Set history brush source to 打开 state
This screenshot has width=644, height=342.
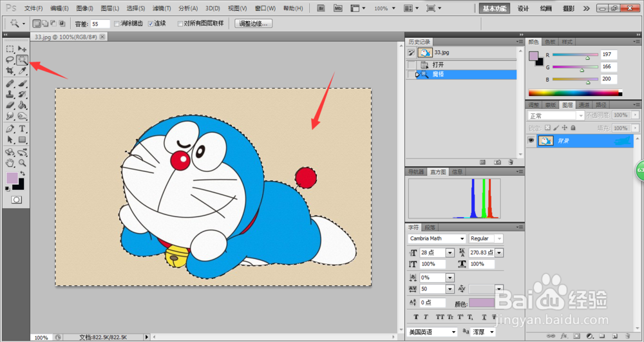412,65
